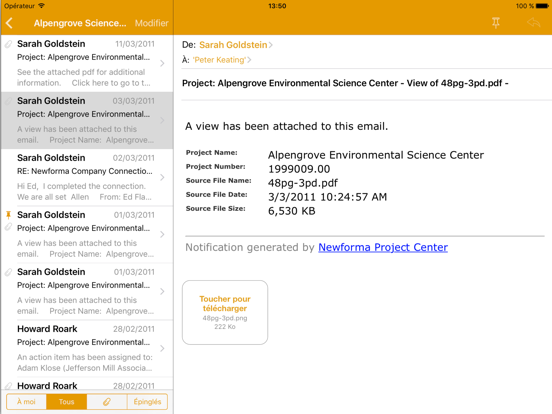Tap Toucher pour télécharger attachment 48pg-3pd.png
This screenshot has height=414, width=552.
[225, 313]
